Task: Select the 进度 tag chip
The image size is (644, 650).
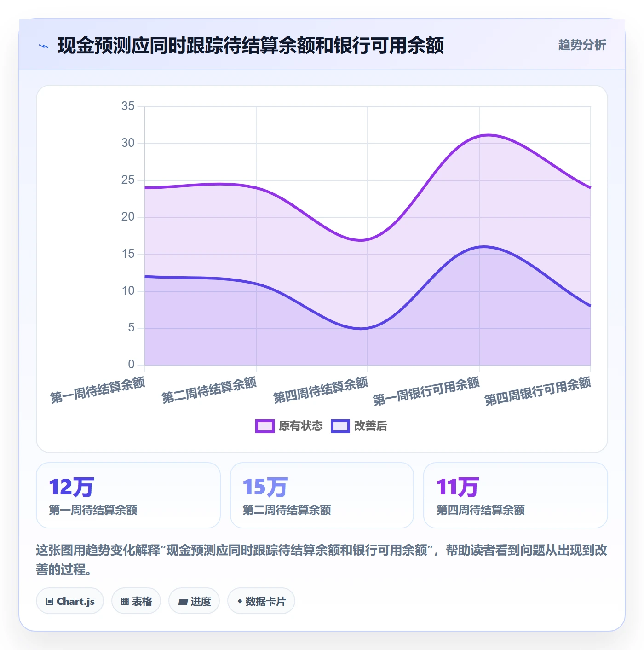Action: 194,601
